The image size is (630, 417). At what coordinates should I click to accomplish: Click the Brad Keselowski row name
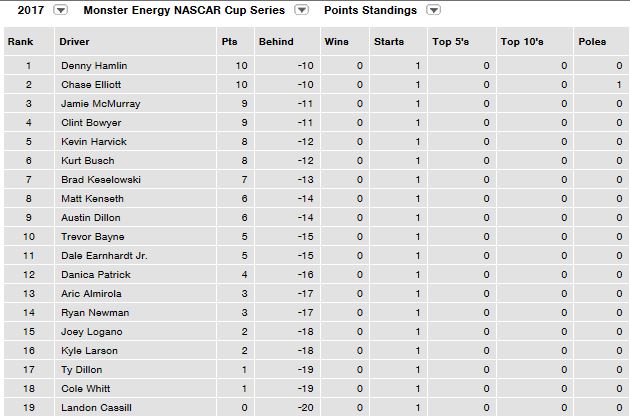tap(100, 180)
